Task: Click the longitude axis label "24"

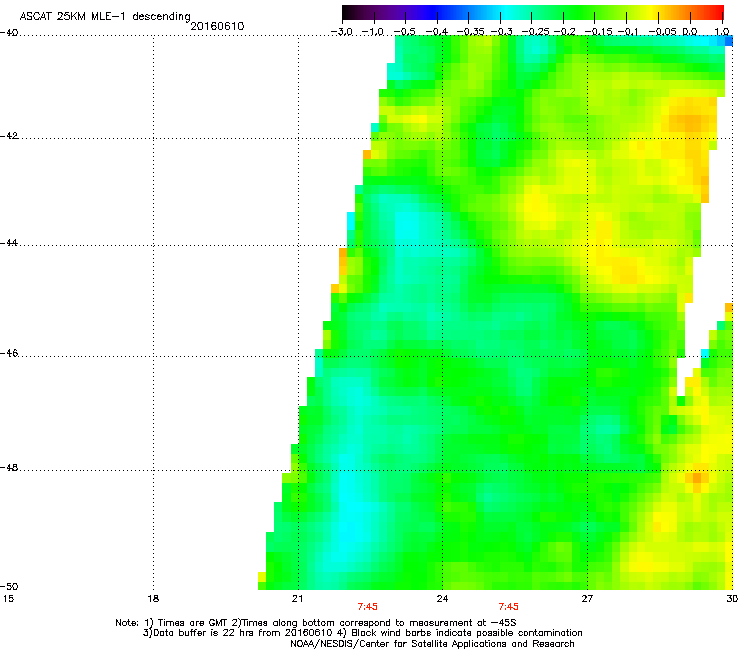Action: click(x=442, y=599)
